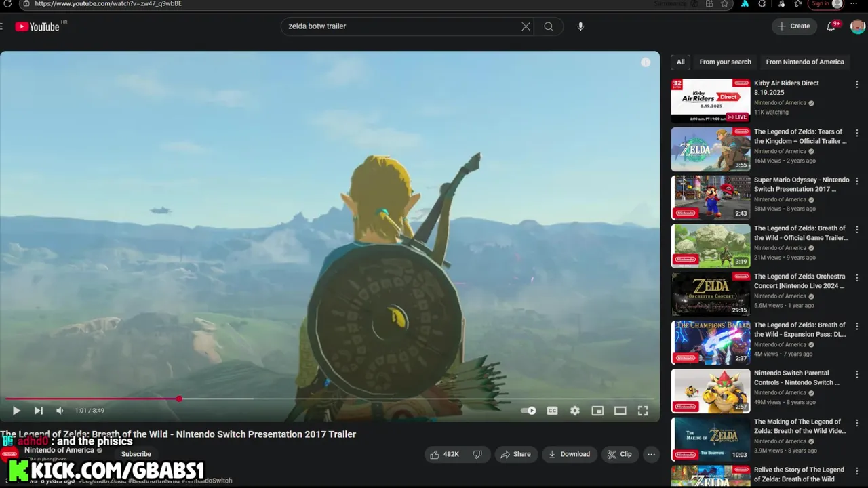
Task: Open The Making of Breath of the Wild thumbnail
Action: 711,439
